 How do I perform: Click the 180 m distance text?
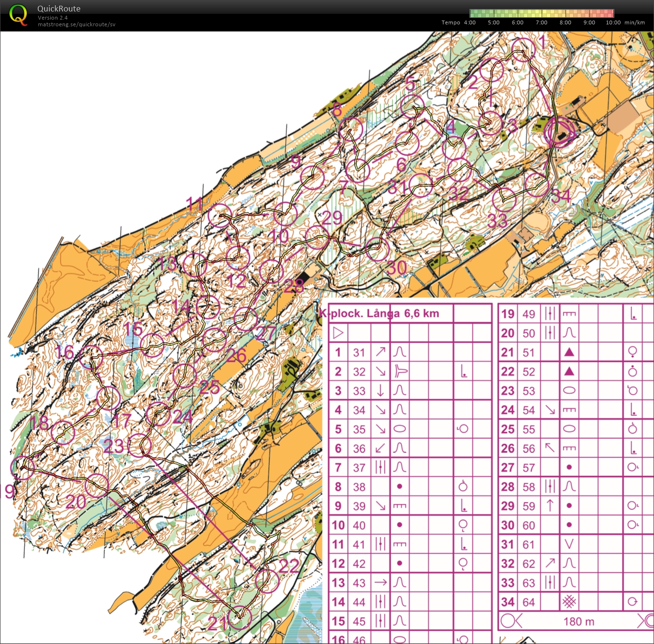click(x=579, y=622)
